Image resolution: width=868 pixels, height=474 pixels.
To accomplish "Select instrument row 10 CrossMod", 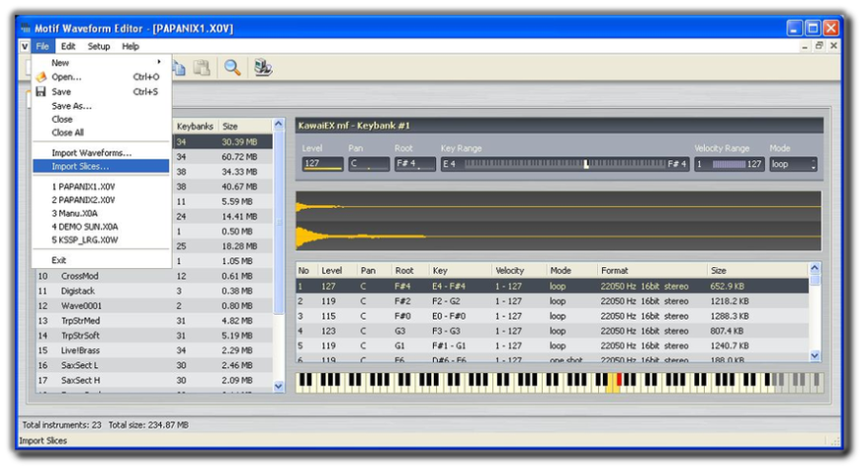I will 154,276.
